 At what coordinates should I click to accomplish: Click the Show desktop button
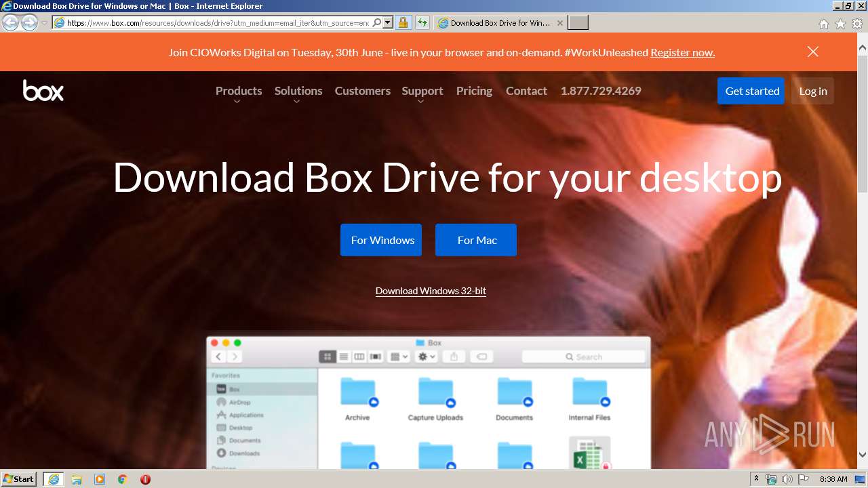pos(861,479)
